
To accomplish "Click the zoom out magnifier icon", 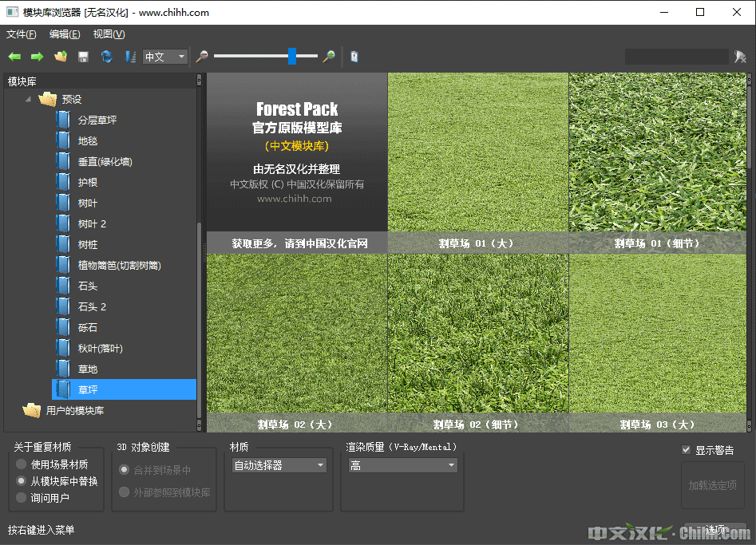I will click(x=202, y=57).
